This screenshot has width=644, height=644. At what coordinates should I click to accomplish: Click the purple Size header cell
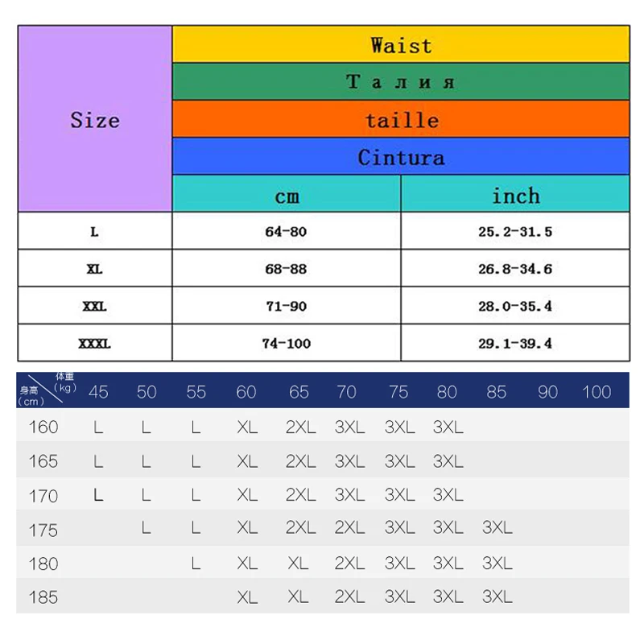click(95, 118)
